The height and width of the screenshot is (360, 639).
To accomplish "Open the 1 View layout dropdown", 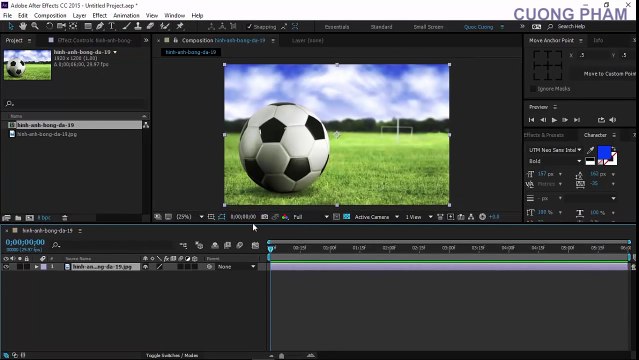I will (419, 216).
